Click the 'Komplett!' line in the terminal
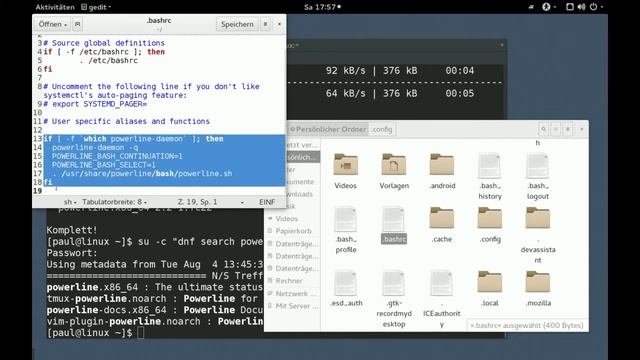640x360 pixels. pyautogui.click(x=72, y=230)
